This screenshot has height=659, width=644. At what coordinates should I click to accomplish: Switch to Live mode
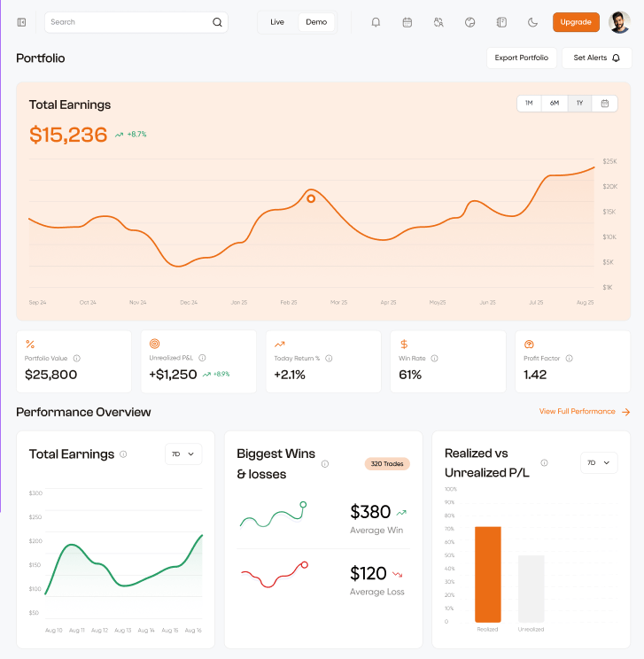(x=277, y=22)
